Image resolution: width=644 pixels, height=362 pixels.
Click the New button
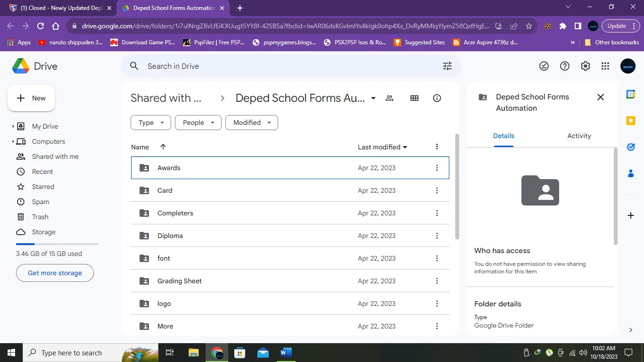point(32,98)
